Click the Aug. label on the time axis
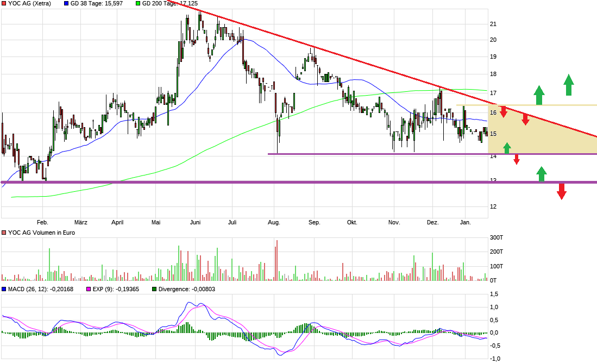This screenshot has width=597, height=364. pyautogui.click(x=274, y=222)
